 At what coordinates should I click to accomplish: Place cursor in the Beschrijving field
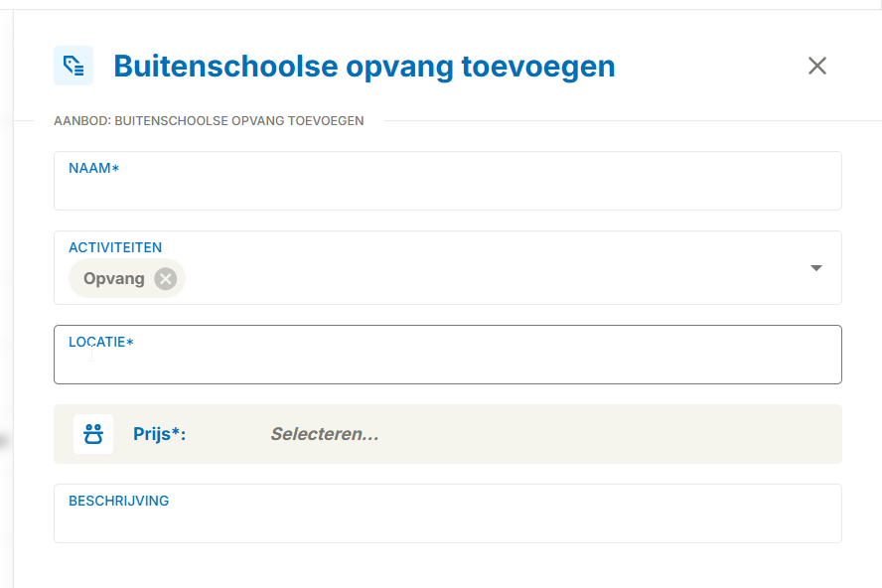(447, 522)
